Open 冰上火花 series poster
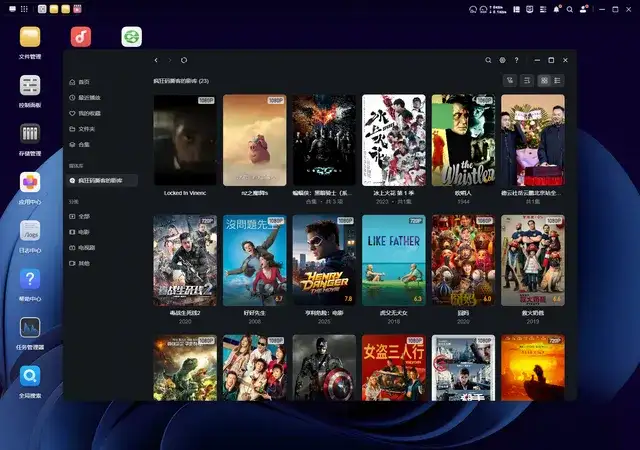The image size is (640, 450). click(394, 140)
